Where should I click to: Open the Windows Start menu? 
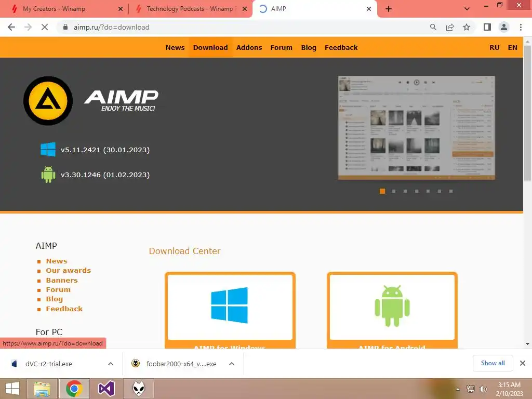[x=12, y=389]
